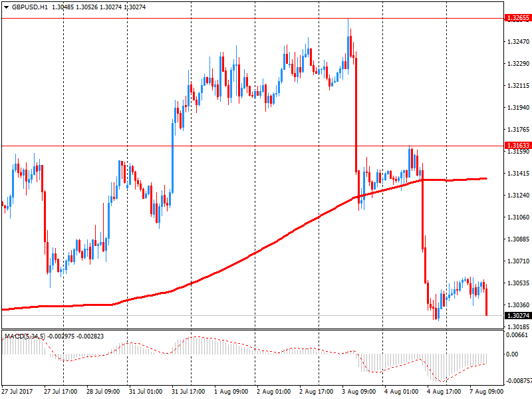Select the price scale value 1.31765
The image size is (532, 399).
[x=518, y=130]
